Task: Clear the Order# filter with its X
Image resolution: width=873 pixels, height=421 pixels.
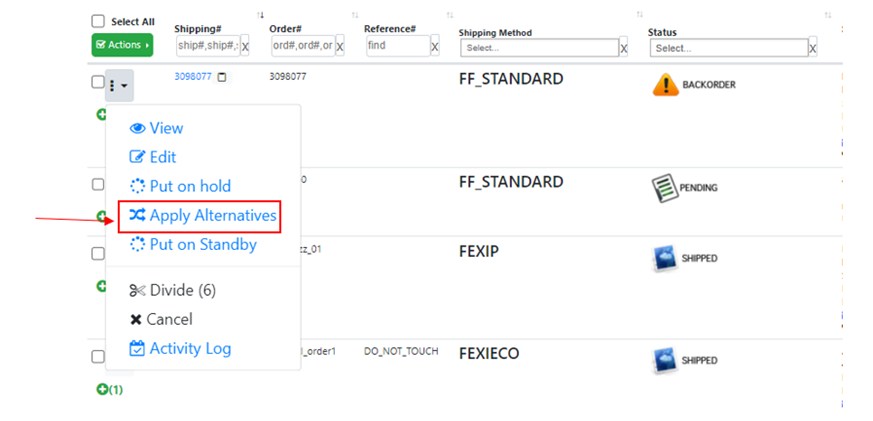Action: (340, 47)
